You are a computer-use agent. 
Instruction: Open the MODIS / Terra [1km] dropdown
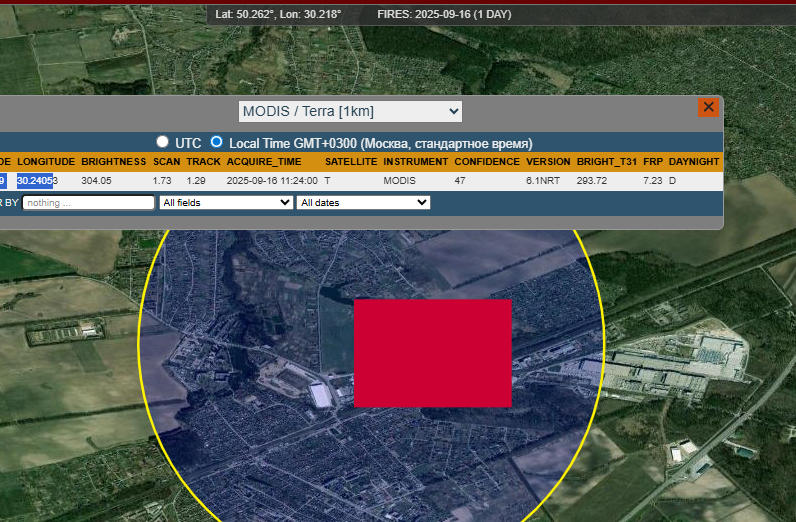point(350,111)
